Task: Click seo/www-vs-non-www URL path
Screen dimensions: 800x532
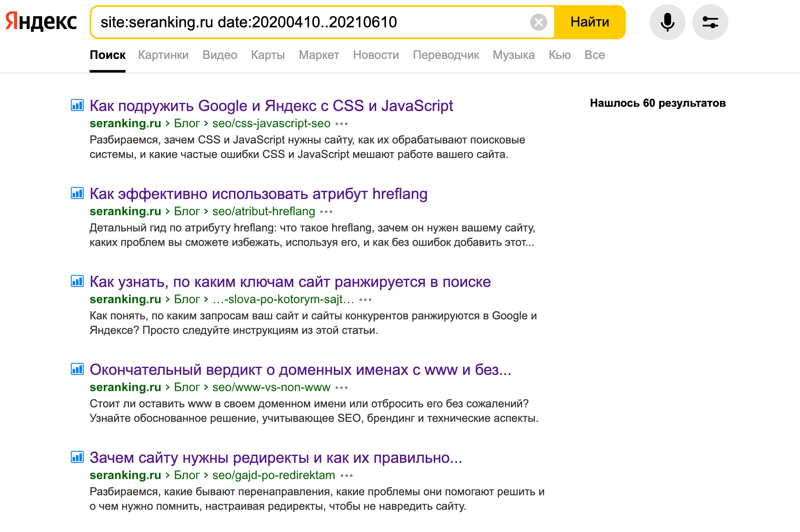Action: coord(272,387)
